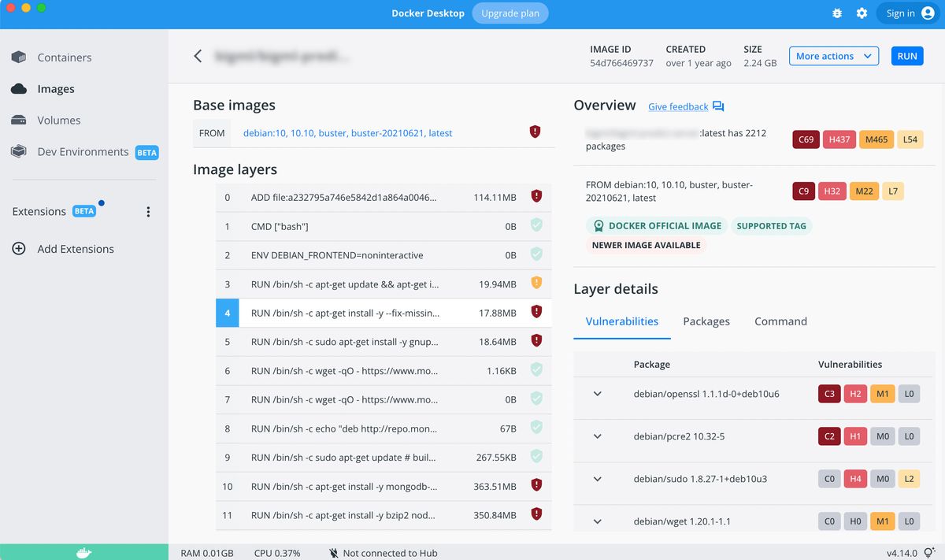Click the unplugged Hub connection icon

pos(333,553)
